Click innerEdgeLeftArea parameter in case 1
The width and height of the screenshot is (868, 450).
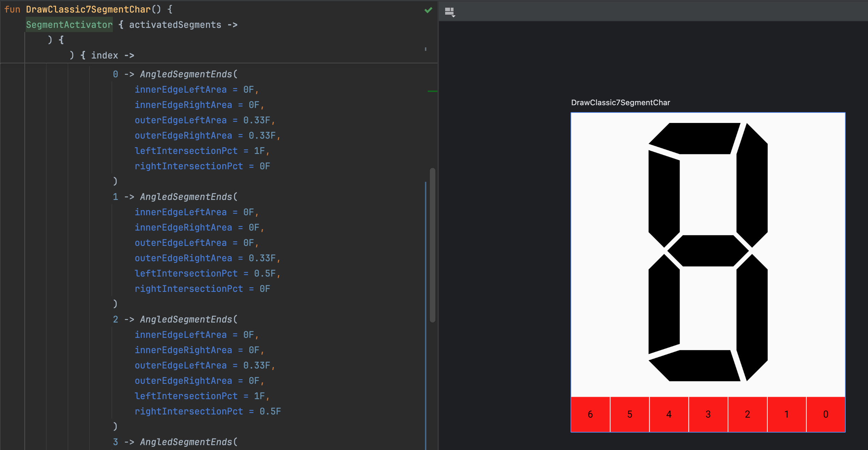click(x=181, y=212)
